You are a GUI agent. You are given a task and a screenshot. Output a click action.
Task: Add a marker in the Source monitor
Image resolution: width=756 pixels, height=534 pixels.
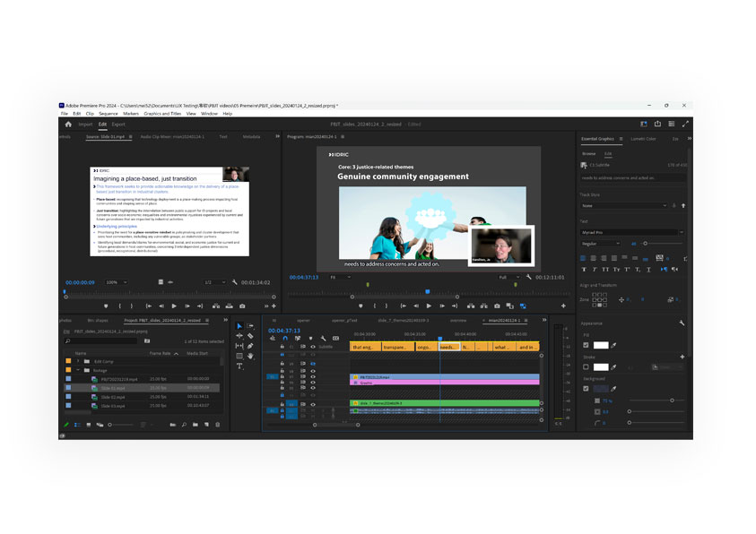[107, 306]
